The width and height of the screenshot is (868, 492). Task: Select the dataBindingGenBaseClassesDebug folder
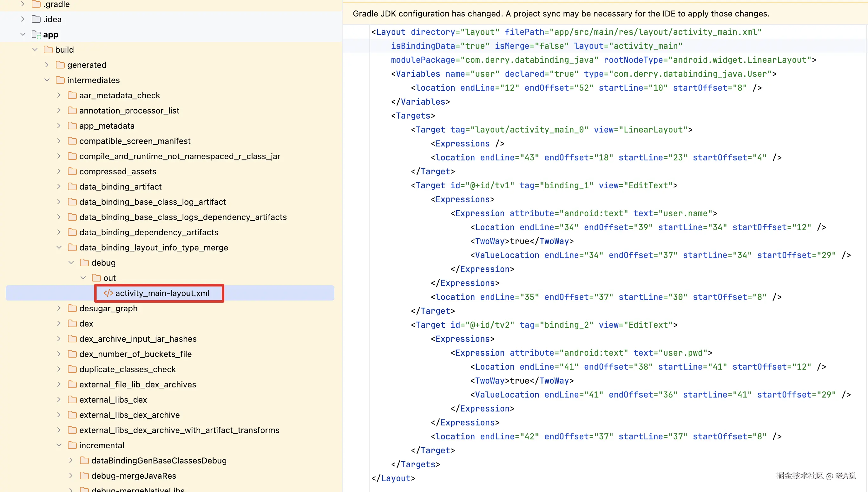(159, 460)
